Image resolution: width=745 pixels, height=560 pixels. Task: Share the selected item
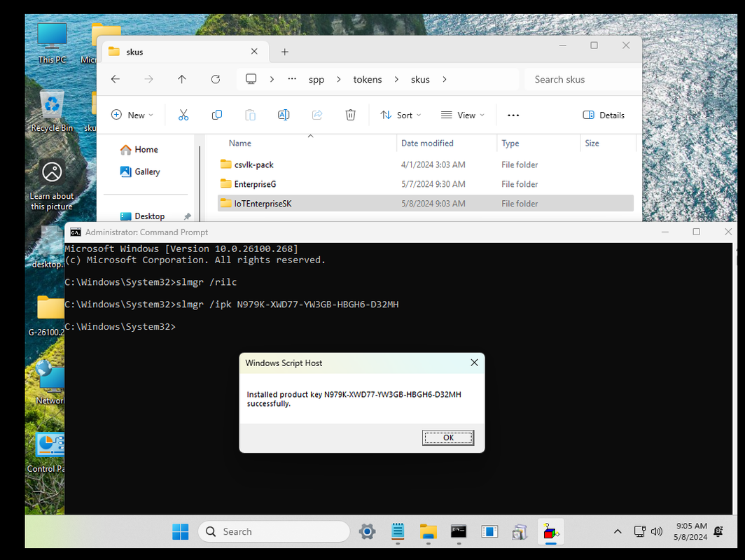tap(317, 115)
